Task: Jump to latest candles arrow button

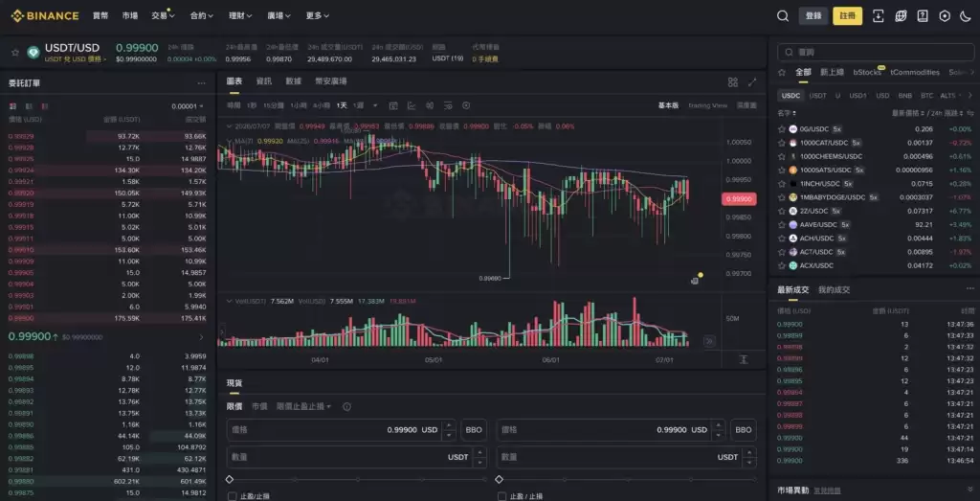Action: click(x=709, y=341)
